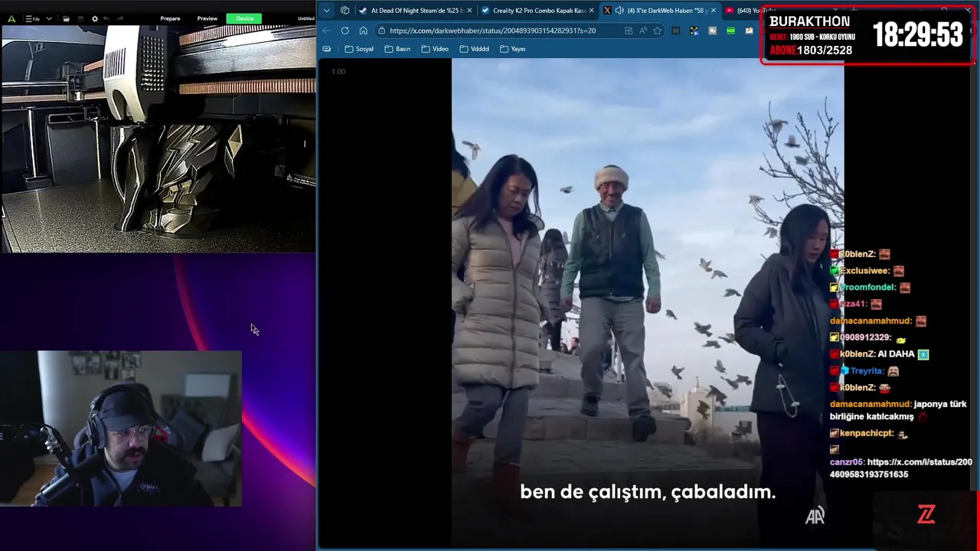The image size is (980, 551).
Task: Click username kenpachicpt in chat
Action: tap(867, 433)
